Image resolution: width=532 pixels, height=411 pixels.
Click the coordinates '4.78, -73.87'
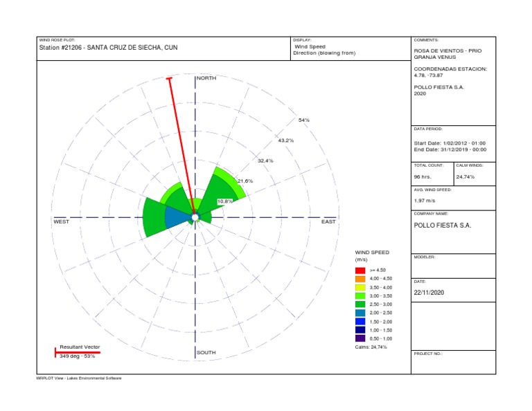pos(428,75)
